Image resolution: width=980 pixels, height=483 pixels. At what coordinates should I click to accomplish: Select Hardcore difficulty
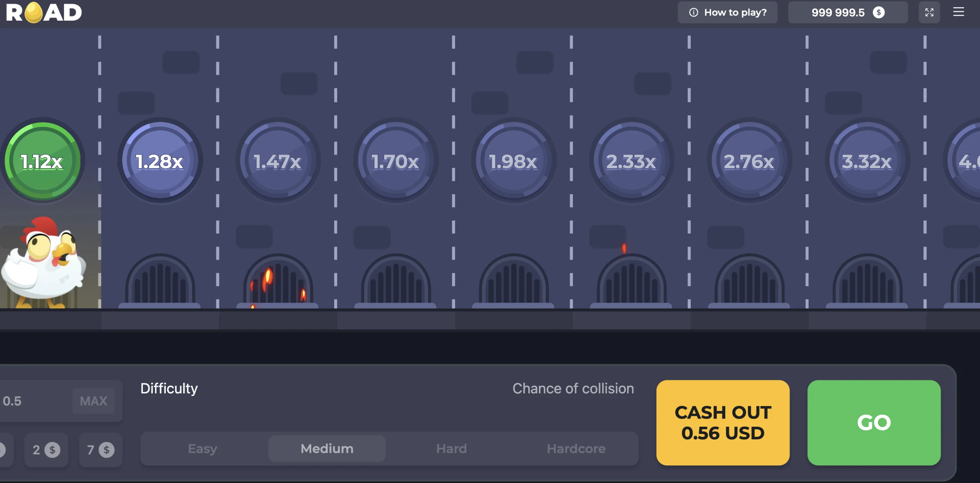(x=576, y=449)
